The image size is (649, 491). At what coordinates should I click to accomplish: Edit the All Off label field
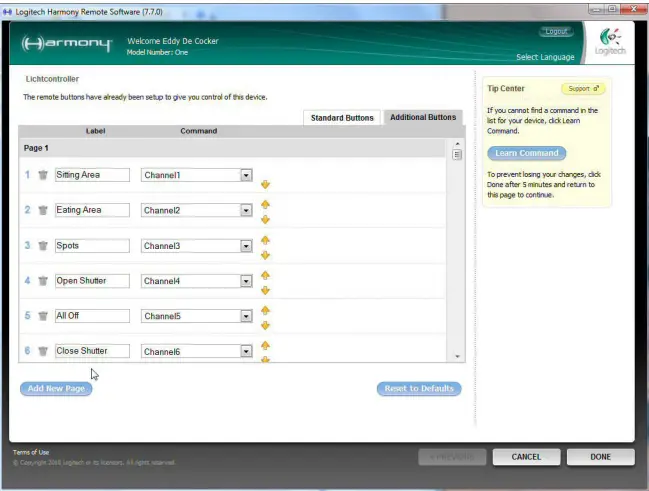click(92, 316)
